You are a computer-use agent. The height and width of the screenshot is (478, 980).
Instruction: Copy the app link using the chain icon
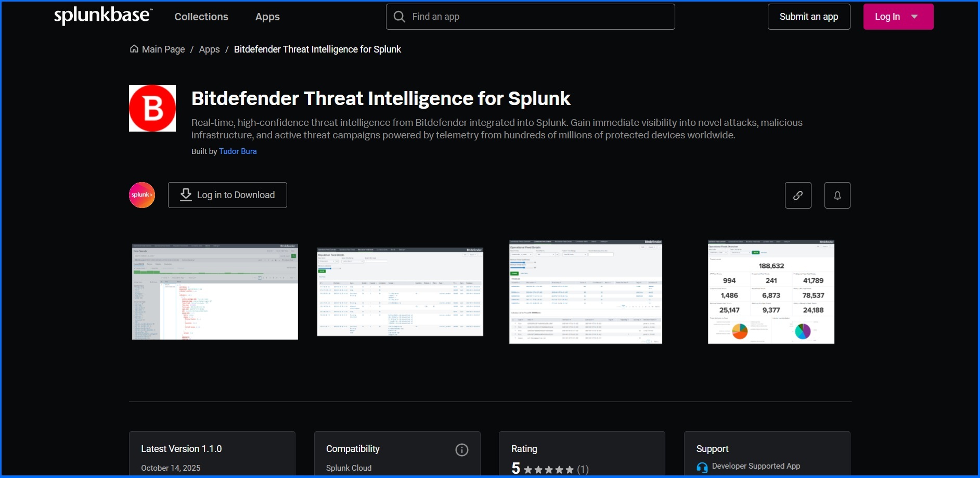[x=798, y=195]
